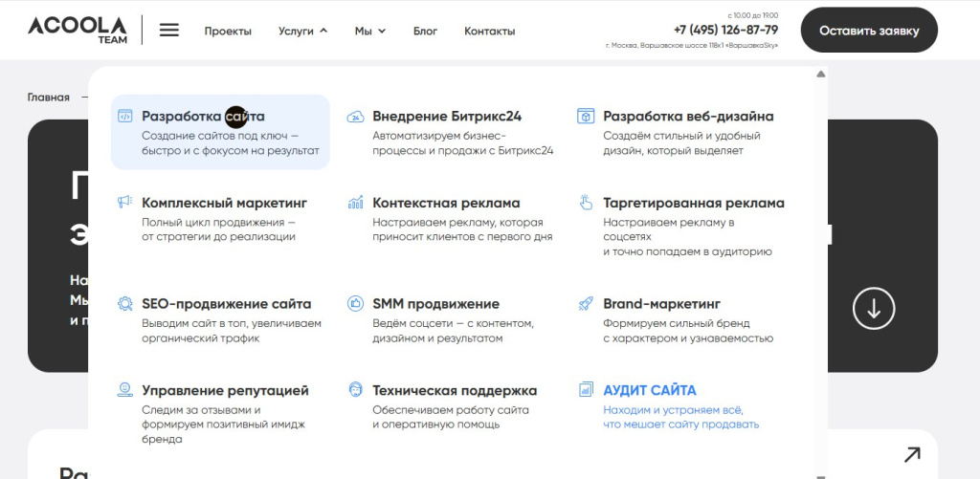The width and height of the screenshot is (980, 479).
Task: Open the Разработка сайта service
Action: (x=220, y=132)
